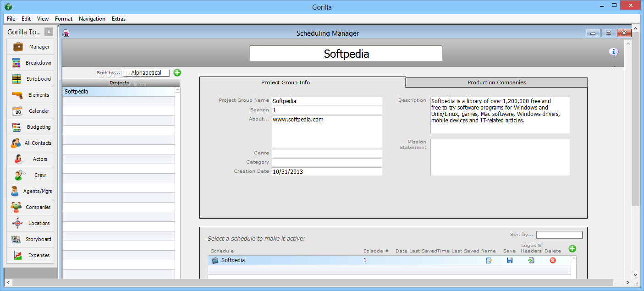Click the Scheduling Manager window icon
This screenshot has width=644, height=291.
66,33
